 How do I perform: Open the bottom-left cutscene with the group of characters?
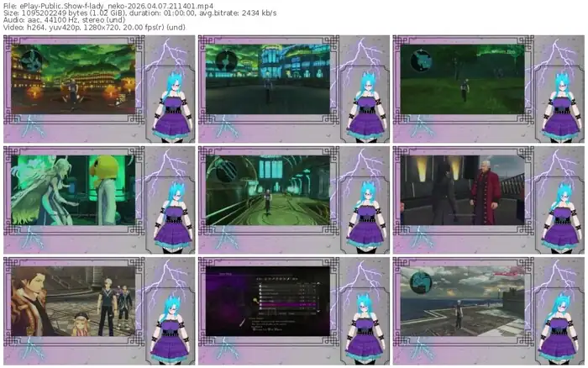[x=71, y=301]
